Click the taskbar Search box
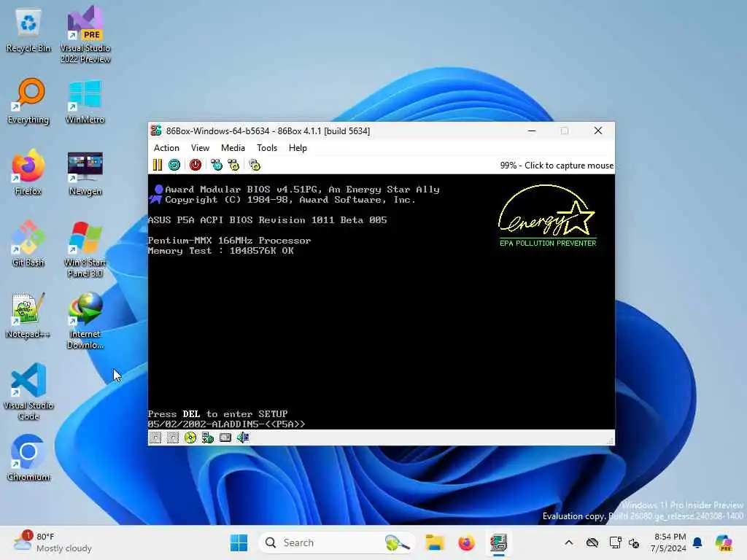The width and height of the screenshot is (747, 560). coord(336,542)
